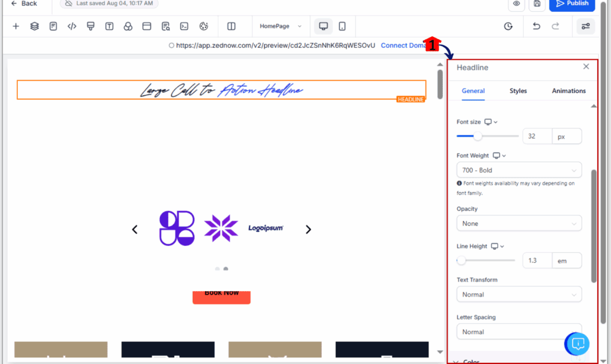Screen dimensions: 611x364
Task: Click the preview URL text
Action: point(275,45)
